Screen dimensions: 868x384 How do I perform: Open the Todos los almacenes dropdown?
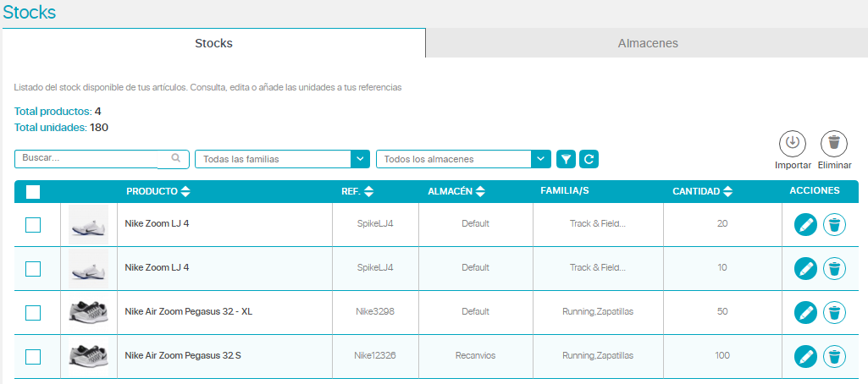pos(463,159)
